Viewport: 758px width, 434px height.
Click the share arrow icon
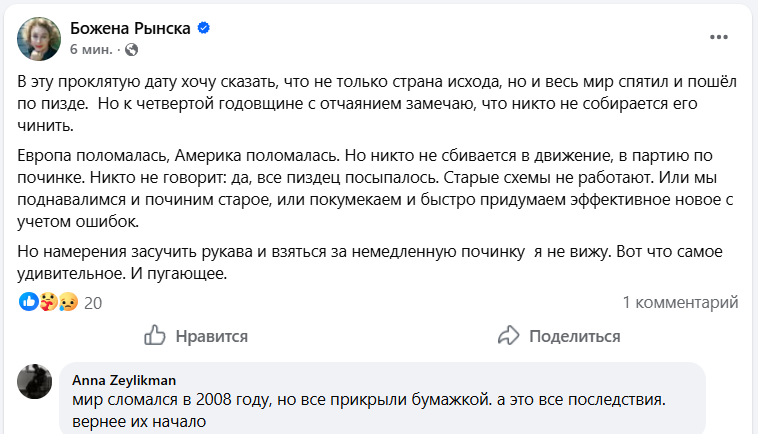pos(508,335)
